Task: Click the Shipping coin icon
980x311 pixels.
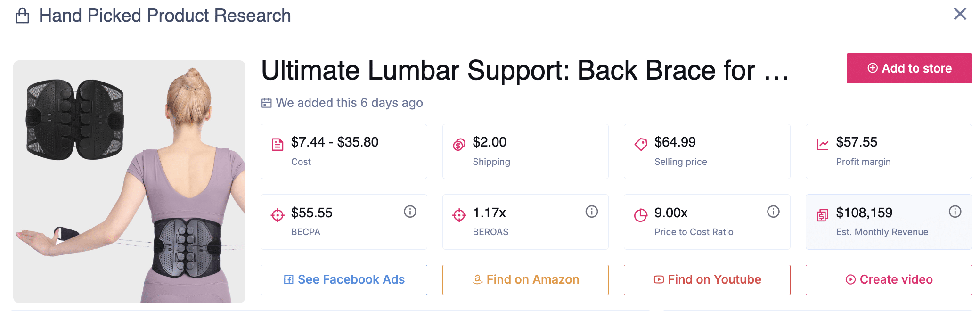Action: click(459, 145)
